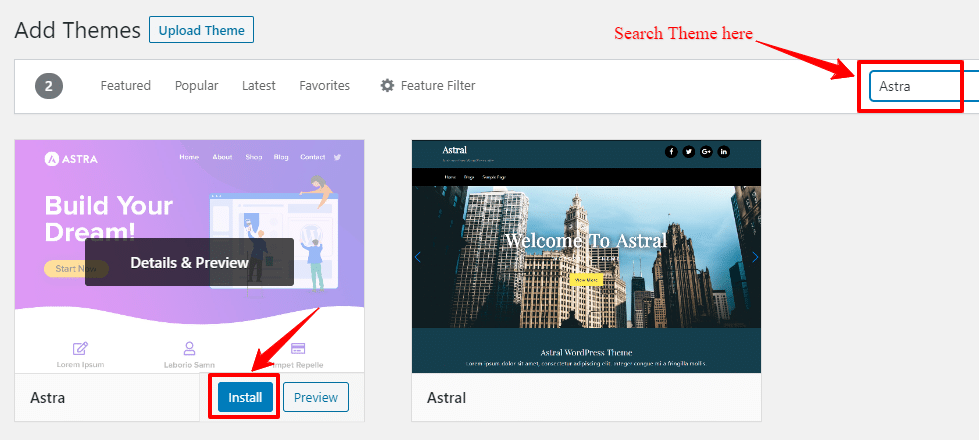Click the yellow View More button in the Astral preview

coord(586,280)
